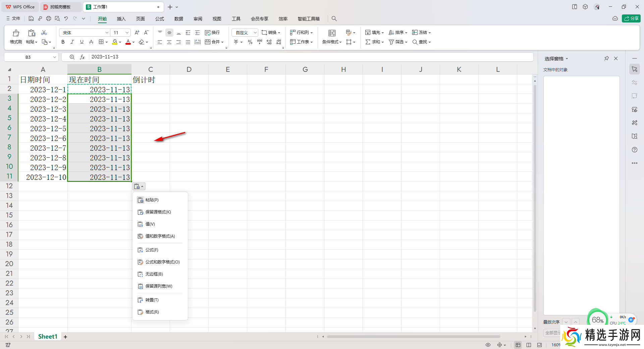This screenshot has width=644, height=349.
Task: Click the 分享 share button
Action: [x=631, y=18]
